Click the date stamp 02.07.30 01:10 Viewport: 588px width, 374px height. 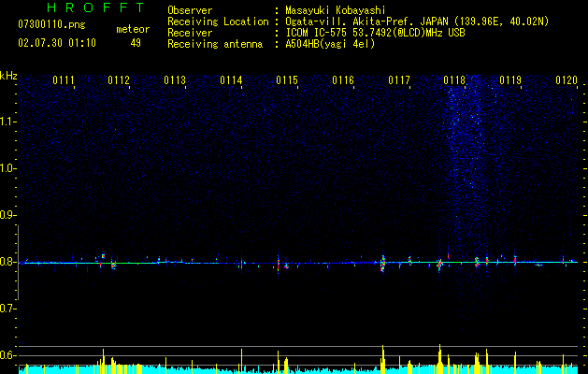(x=57, y=43)
